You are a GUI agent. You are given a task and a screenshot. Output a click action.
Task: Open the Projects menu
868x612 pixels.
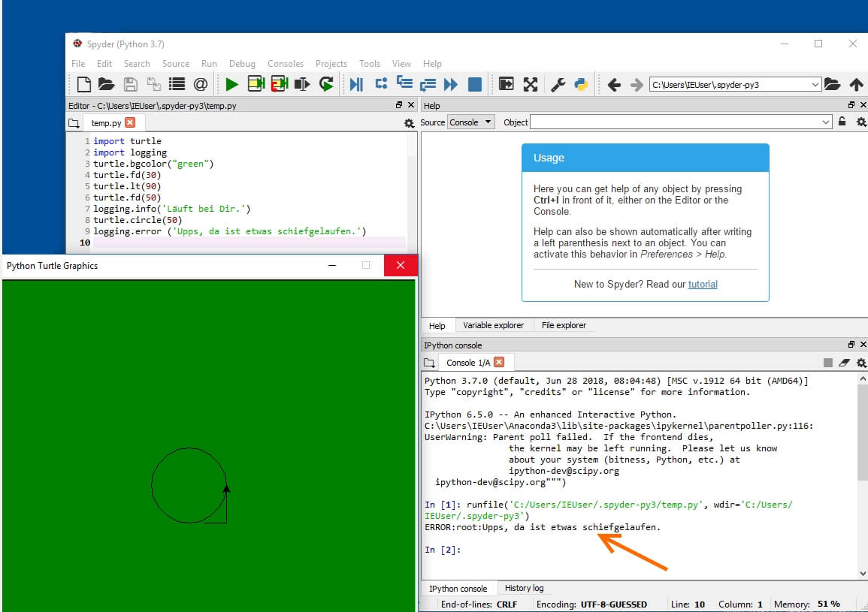click(331, 64)
